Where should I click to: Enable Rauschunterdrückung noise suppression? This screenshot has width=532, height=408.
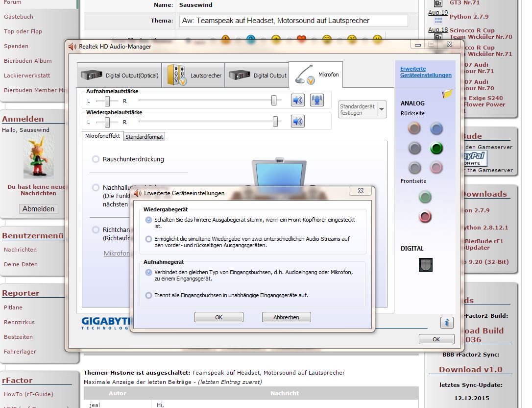point(96,159)
